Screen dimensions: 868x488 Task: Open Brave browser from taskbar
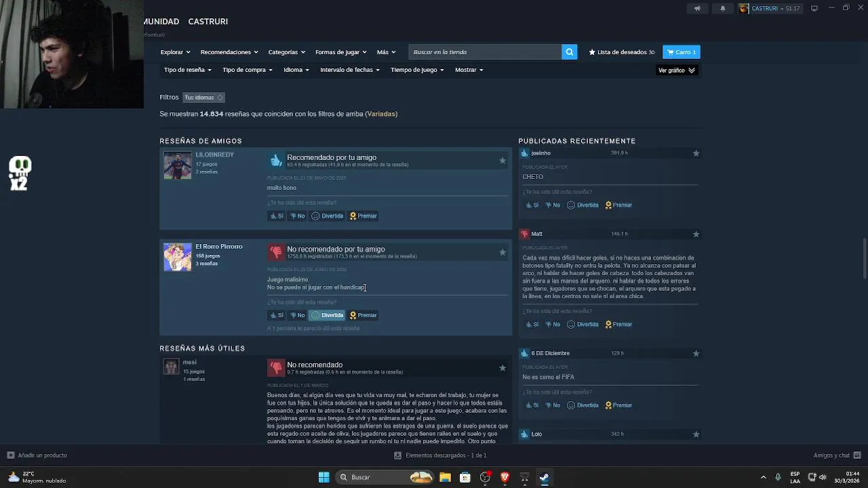tap(505, 477)
